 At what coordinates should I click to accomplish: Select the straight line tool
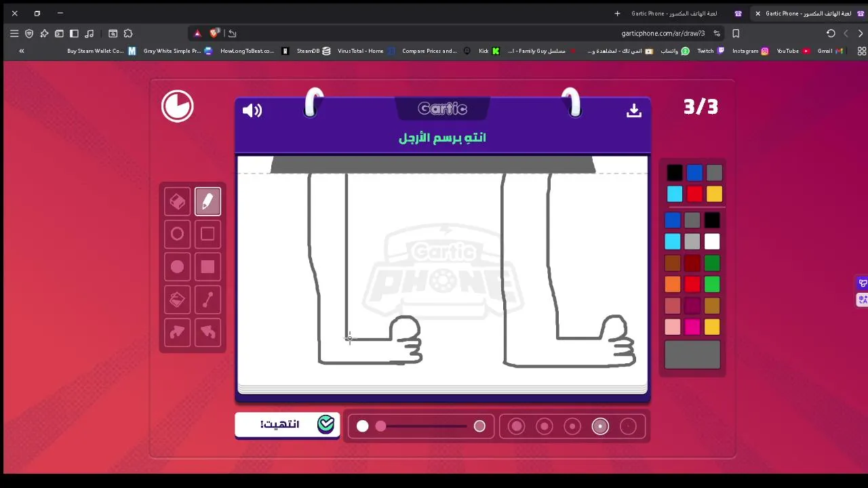208,300
